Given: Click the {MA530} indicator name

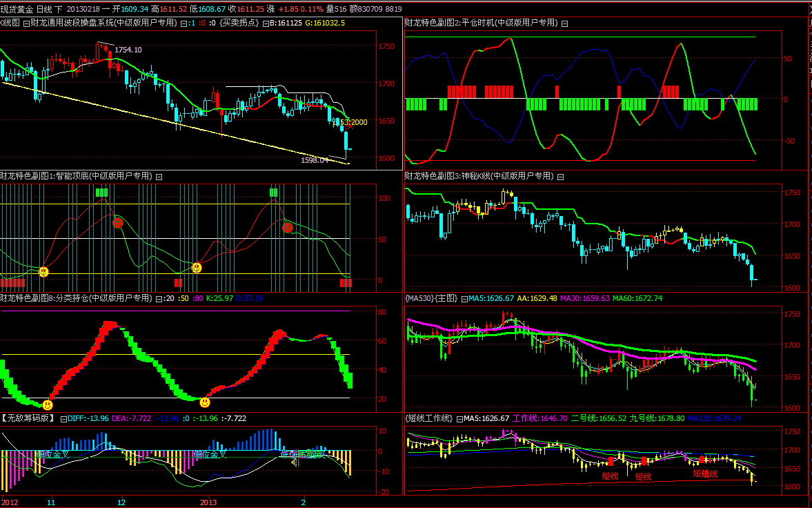Looking at the screenshot, I should [420, 298].
